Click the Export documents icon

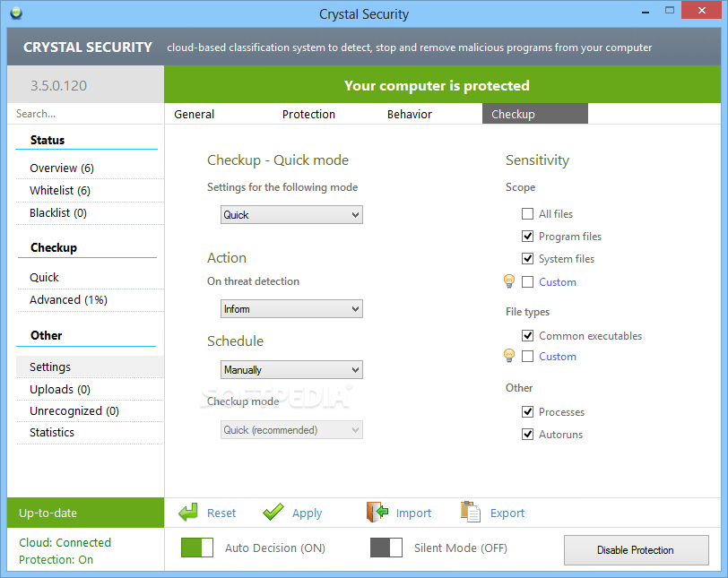point(471,512)
